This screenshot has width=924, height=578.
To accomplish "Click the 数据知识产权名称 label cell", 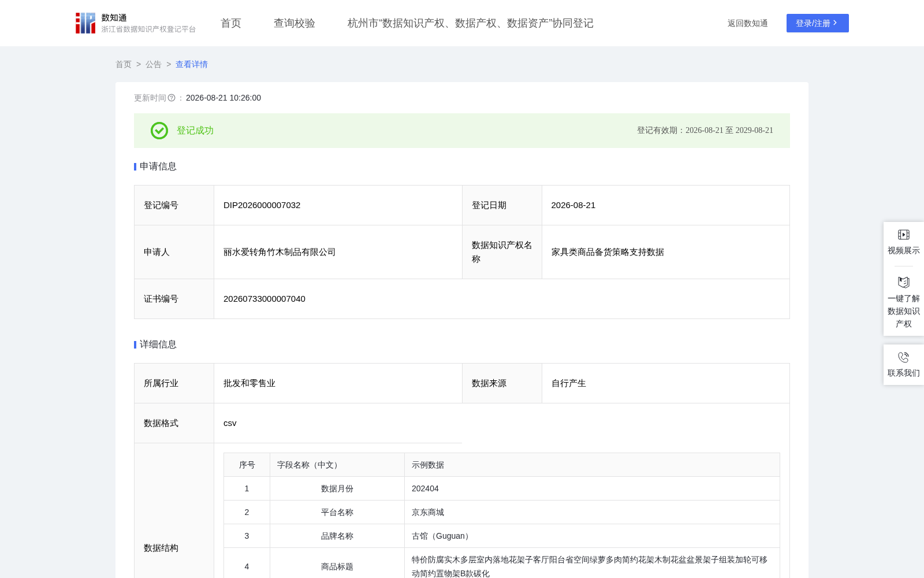I will 502,252.
